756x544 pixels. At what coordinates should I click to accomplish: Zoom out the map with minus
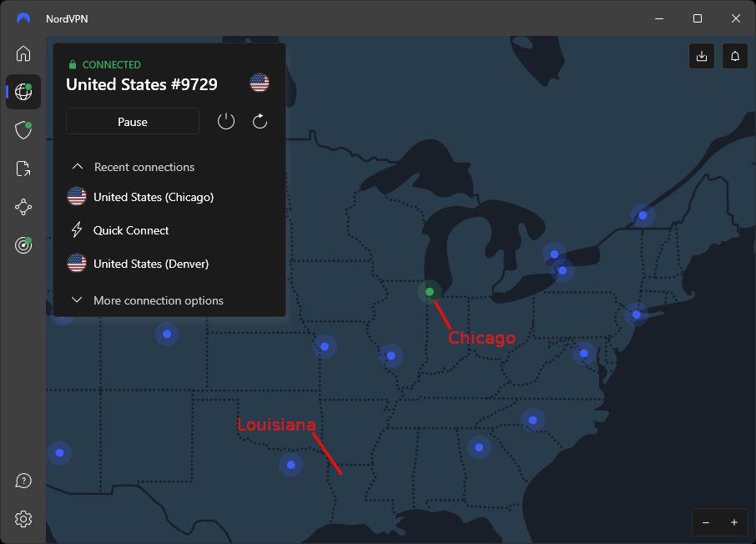coord(706,523)
